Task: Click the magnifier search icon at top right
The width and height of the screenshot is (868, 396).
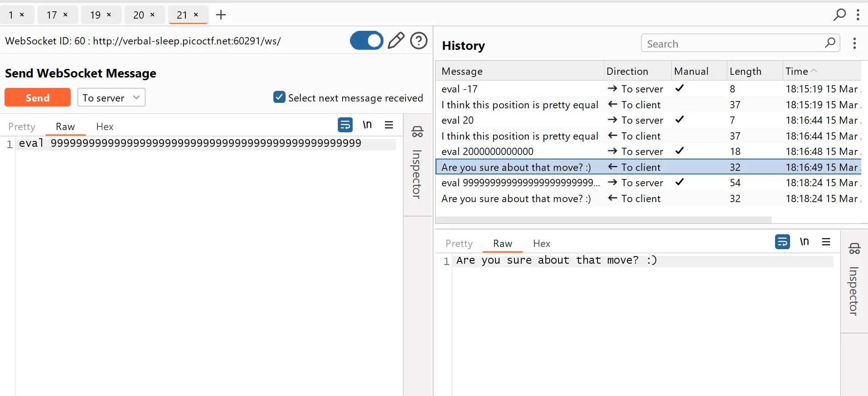Action: [839, 14]
